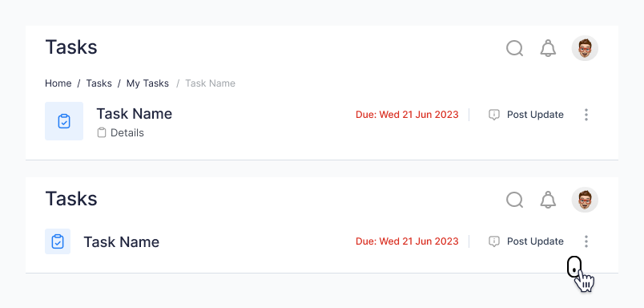Click Post Update in the compact task row
Image resolution: width=644 pixels, height=308 pixels.
click(x=535, y=241)
